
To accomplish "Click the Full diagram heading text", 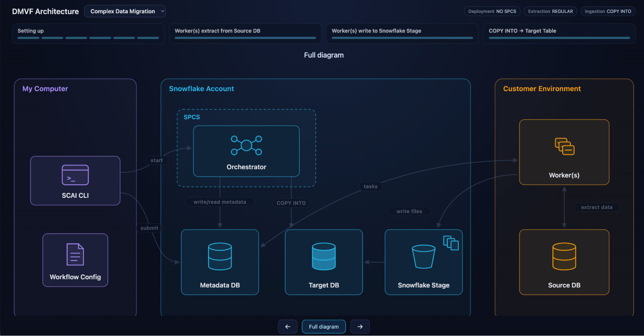I will click(324, 55).
